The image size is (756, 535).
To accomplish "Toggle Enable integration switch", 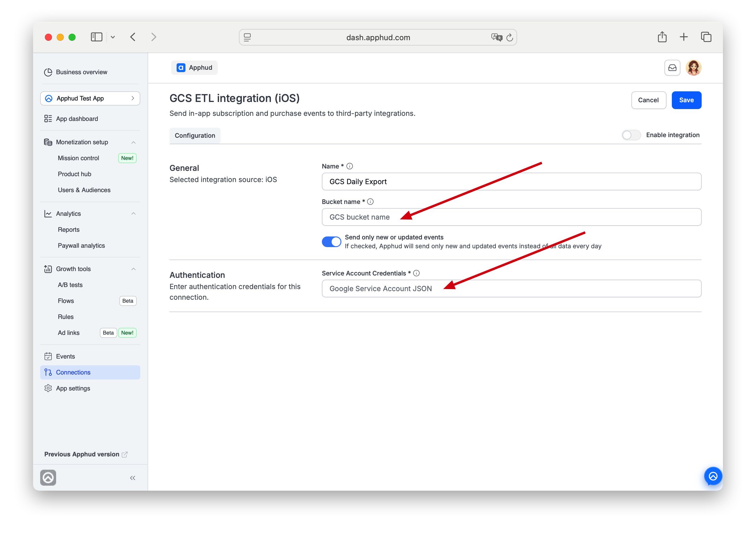I will [x=631, y=135].
